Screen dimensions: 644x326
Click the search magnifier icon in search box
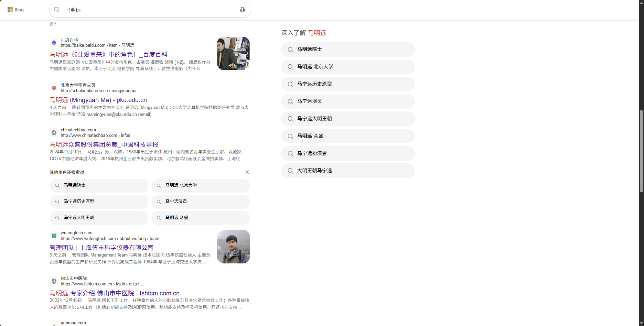tap(57, 10)
